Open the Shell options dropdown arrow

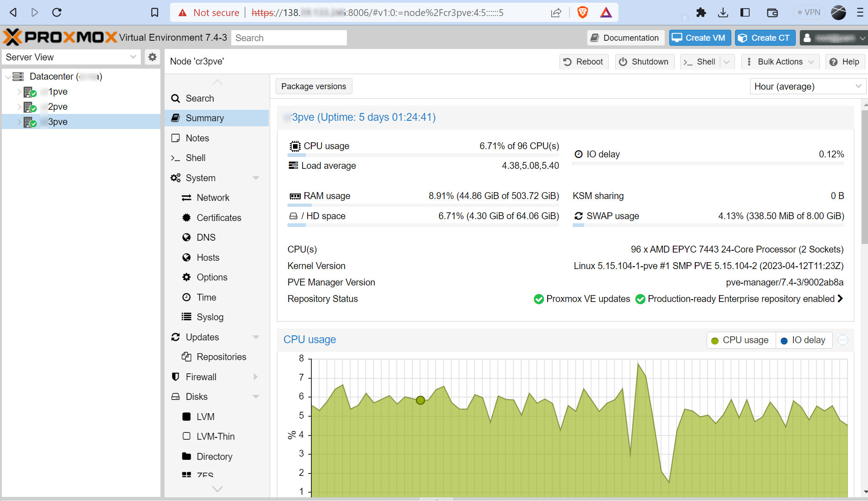(x=727, y=62)
